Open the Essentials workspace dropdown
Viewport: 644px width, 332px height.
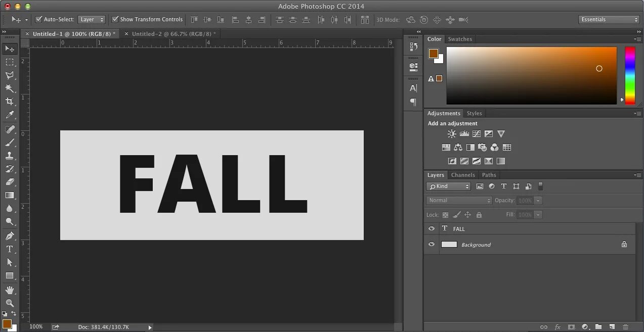tap(608, 19)
